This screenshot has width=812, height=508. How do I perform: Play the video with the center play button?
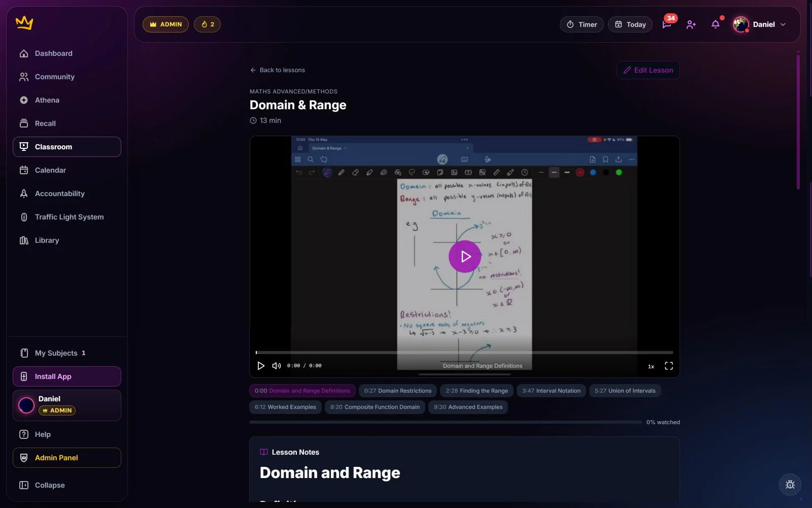tap(465, 257)
